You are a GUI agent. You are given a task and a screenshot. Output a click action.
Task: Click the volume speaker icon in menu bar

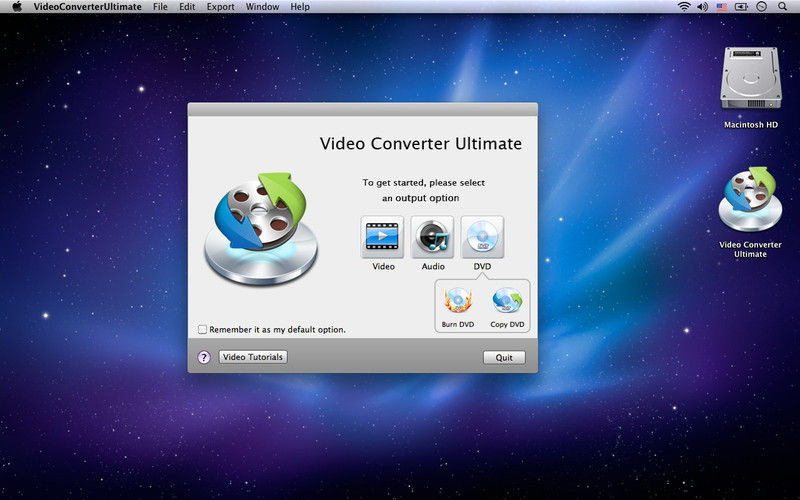pyautogui.click(x=703, y=7)
